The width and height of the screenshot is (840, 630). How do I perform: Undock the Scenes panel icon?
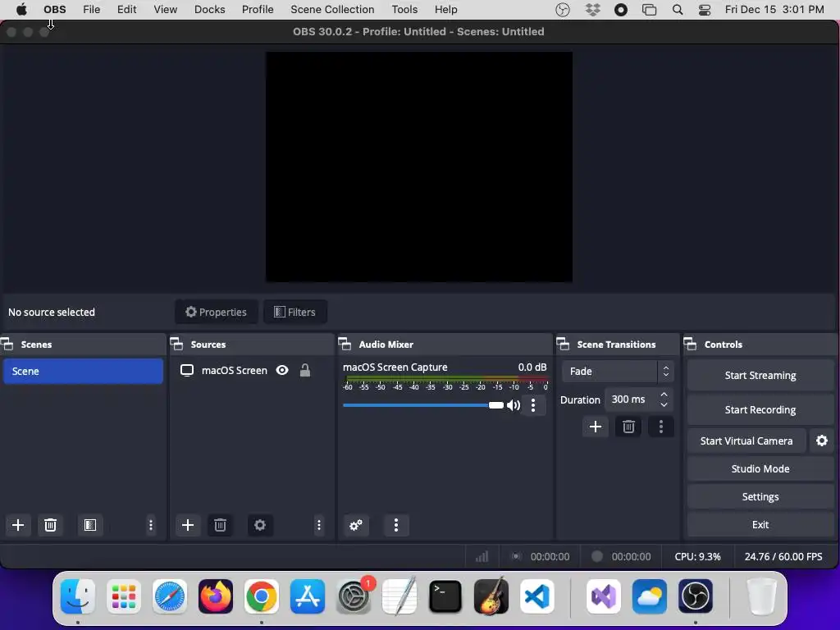pos(7,344)
